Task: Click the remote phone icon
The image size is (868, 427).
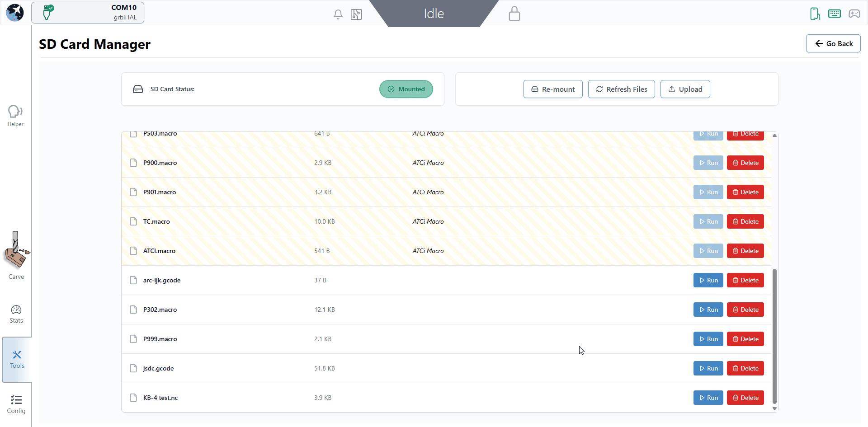Action: pyautogui.click(x=815, y=14)
